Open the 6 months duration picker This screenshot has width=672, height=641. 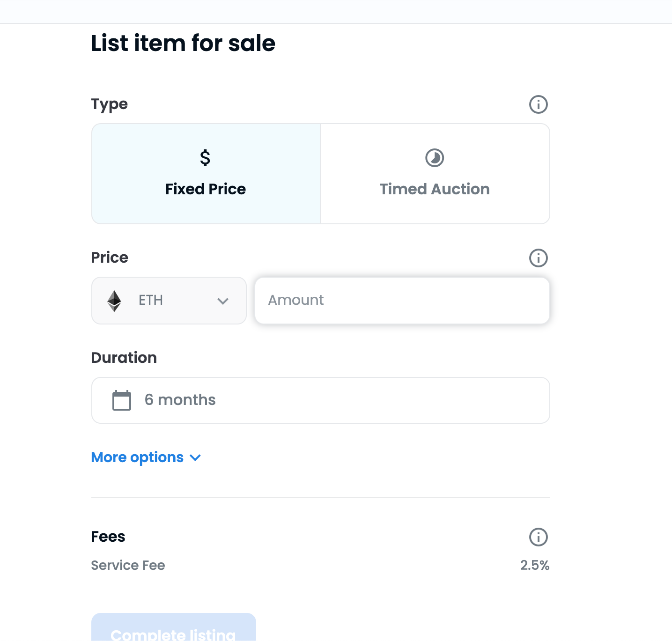pos(320,400)
